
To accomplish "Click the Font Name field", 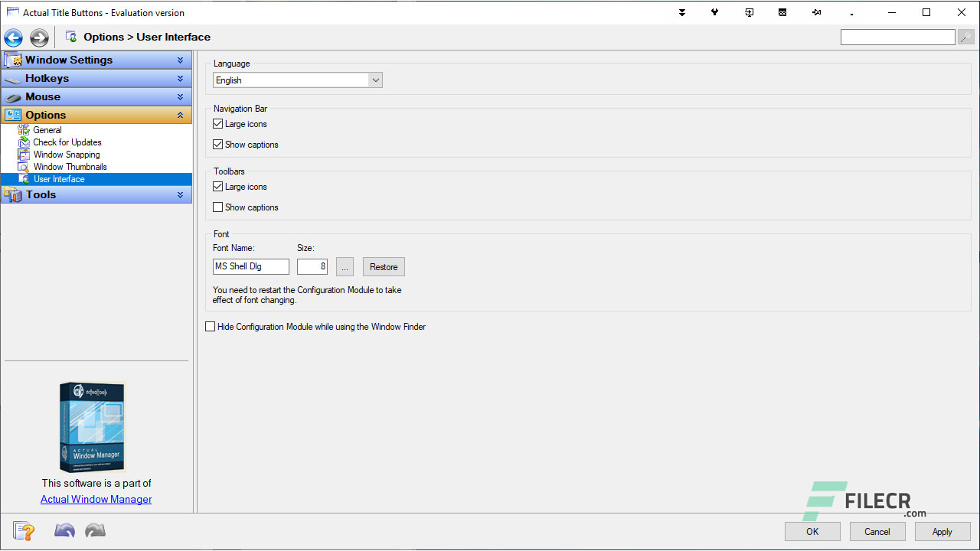I will 251,266.
